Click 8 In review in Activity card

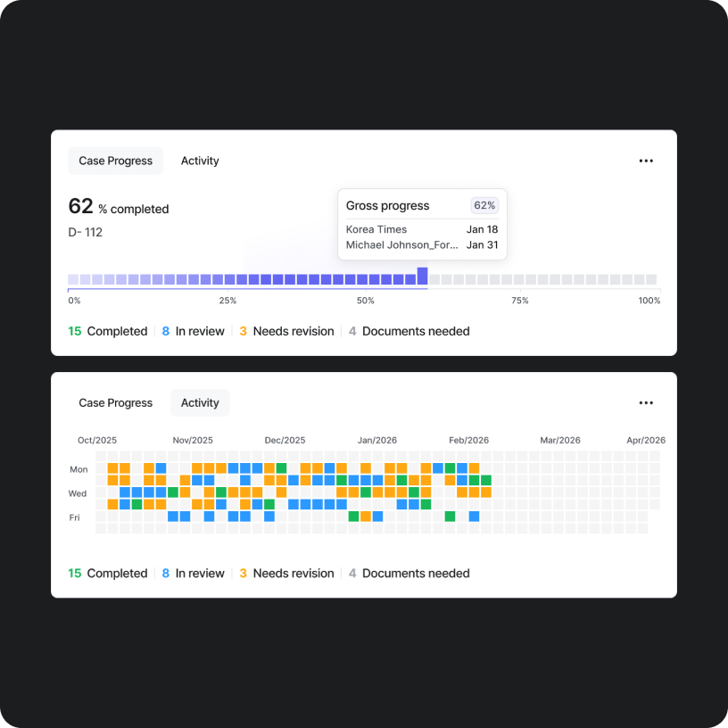pyautogui.click(x=193, y=573)
